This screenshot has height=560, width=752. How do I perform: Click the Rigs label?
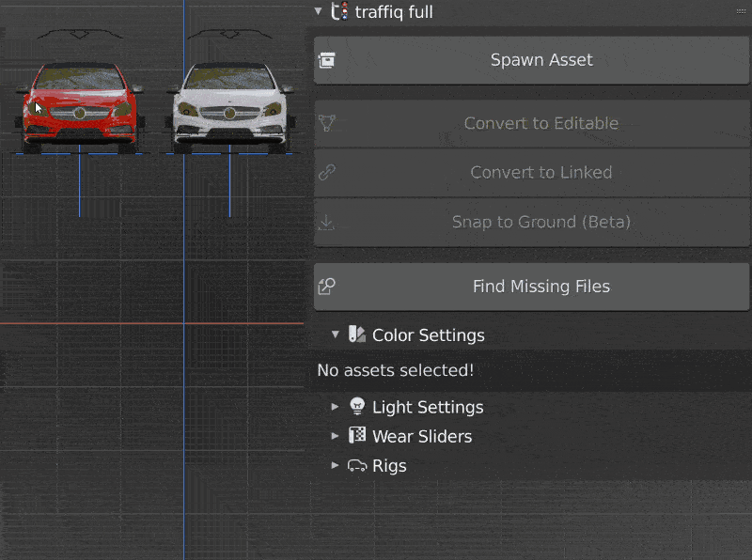389,466
